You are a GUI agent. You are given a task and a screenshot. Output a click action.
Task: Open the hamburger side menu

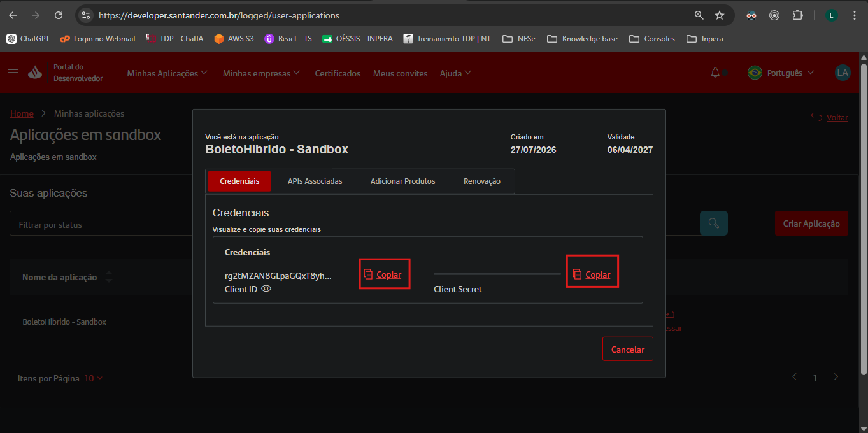click(13, 73)
